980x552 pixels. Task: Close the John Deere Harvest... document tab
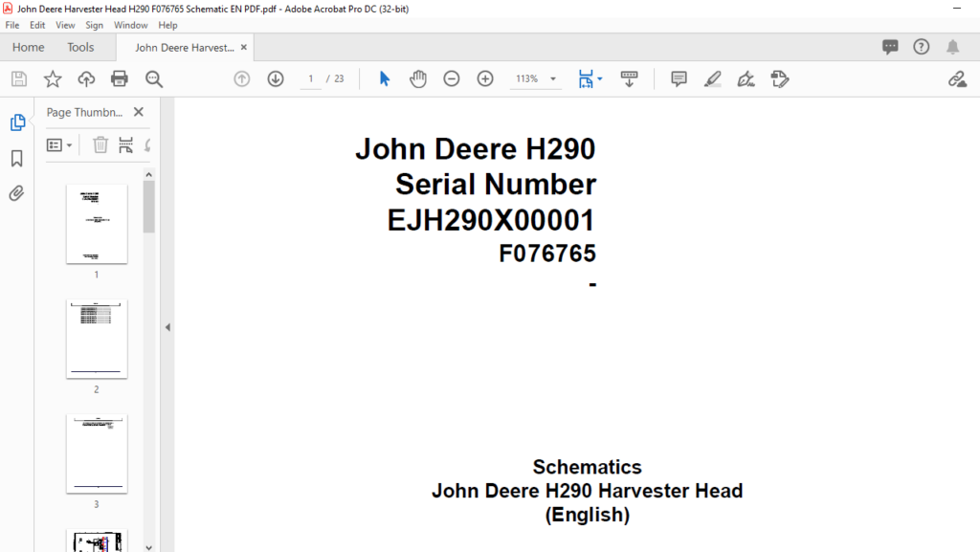click(x=244, y=48)
